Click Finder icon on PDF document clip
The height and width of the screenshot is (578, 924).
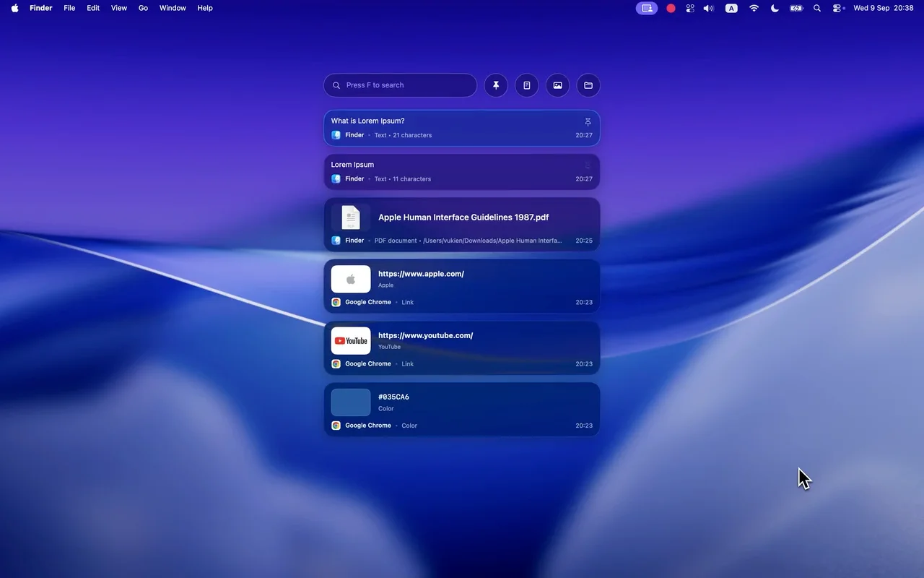[x=336, y=241]
